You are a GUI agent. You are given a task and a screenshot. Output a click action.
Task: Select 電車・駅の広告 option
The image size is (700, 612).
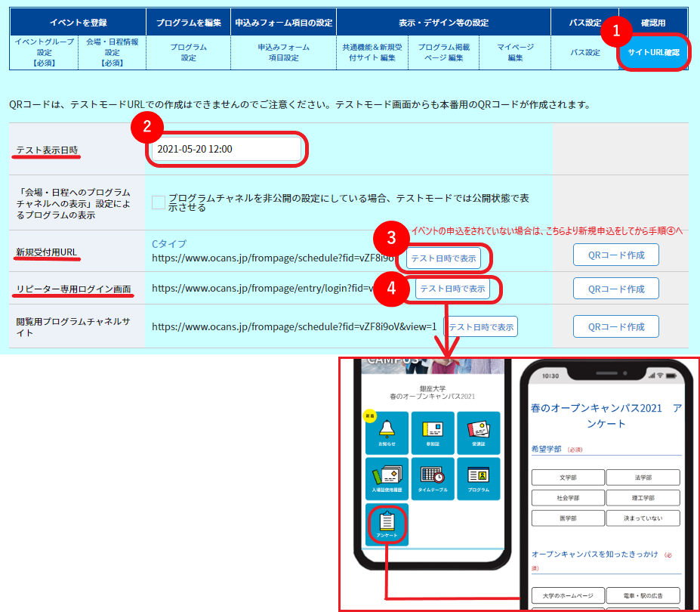[x=643, y=595]
